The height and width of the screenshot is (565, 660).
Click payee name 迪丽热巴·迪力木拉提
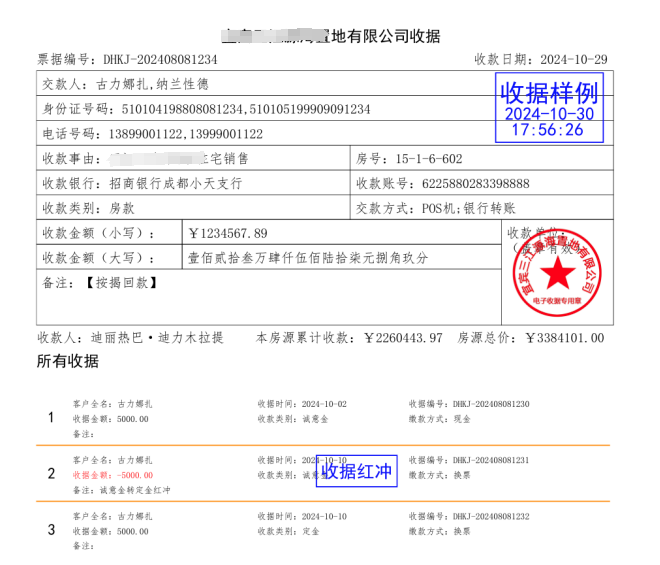click(157, 338)
